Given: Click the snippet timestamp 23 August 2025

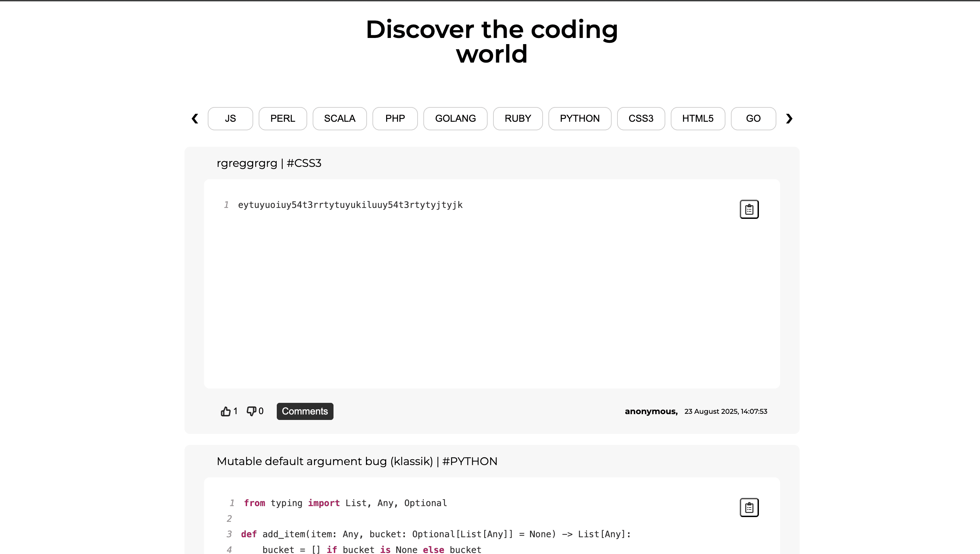Looking at the screenshot, I should (x=725, y=411).
